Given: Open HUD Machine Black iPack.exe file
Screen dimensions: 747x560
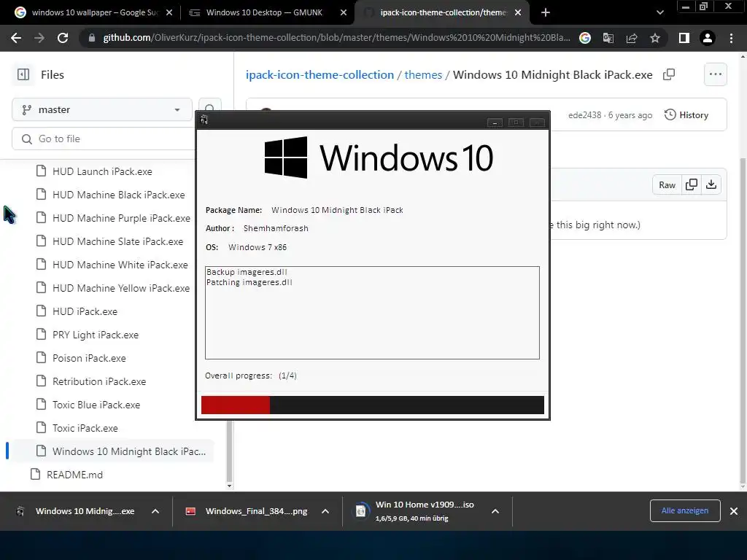Looking at the screenshot, I should coord(119,195).
